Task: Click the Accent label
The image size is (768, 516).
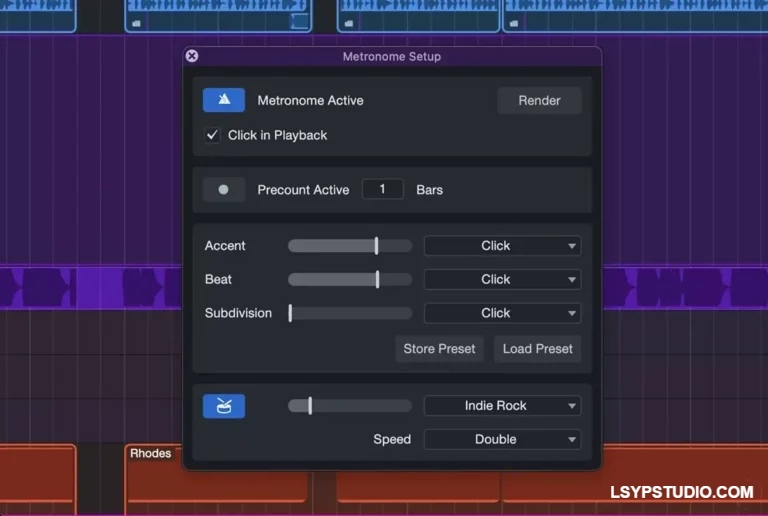Action: (x=225, y=246)
